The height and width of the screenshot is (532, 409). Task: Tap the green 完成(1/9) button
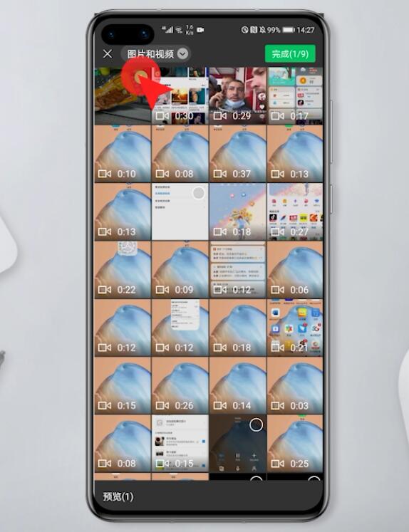[x=290, y=53]
